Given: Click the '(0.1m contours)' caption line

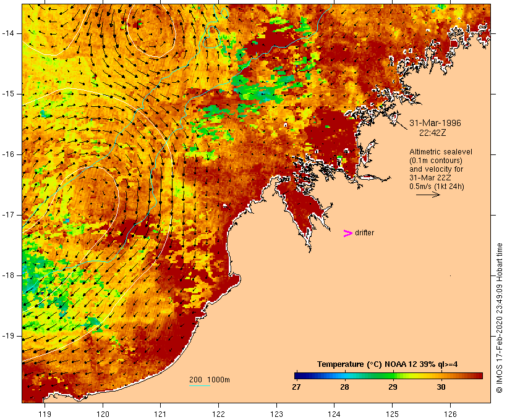Looking at the screenshot, I should [x=435, y=161].
